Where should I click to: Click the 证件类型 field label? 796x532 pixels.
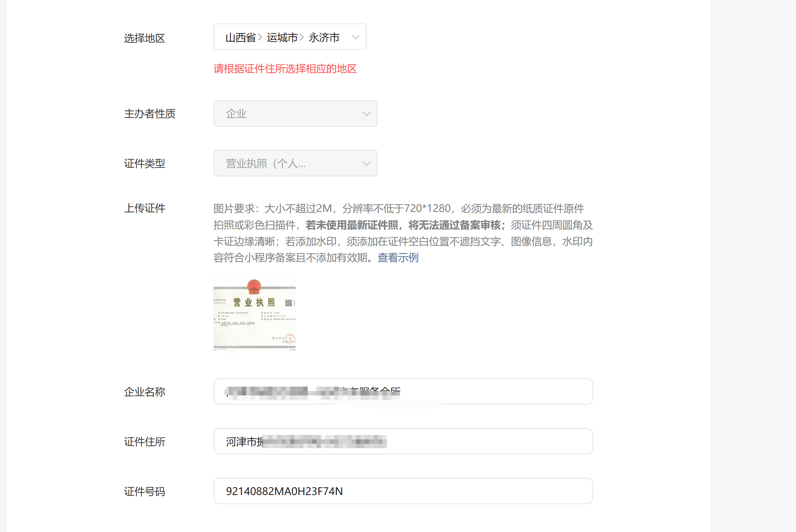(144, 163)
